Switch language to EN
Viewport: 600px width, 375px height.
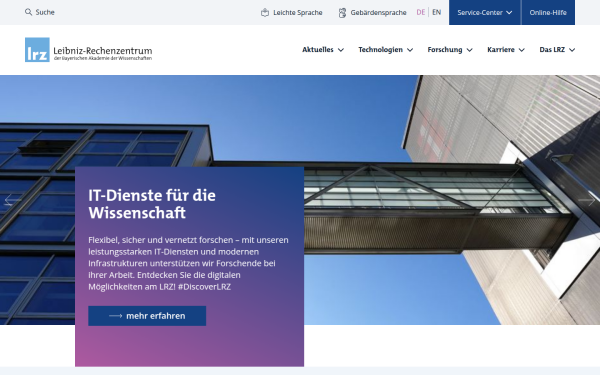point(437,12)
